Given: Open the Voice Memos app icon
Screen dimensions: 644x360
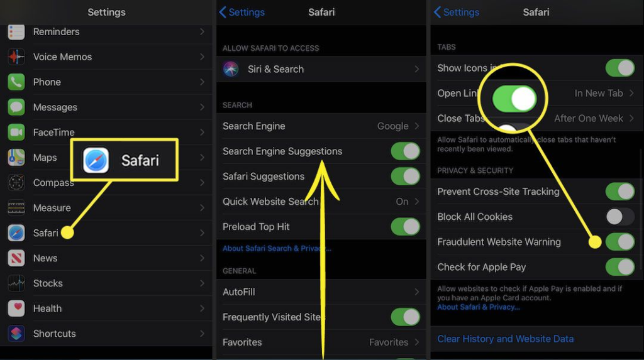Looking at the screenshot, I should click(16, 57).
